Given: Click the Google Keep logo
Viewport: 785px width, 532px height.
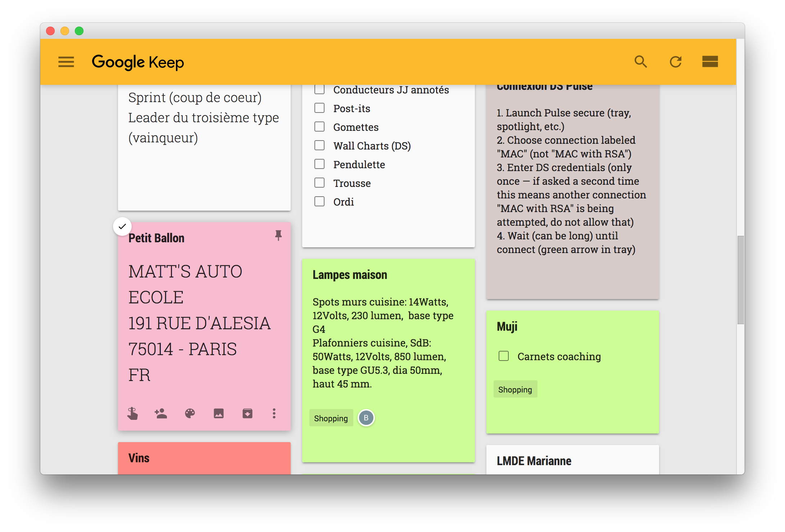Looking at the screenshot, I should coord(138,62).
